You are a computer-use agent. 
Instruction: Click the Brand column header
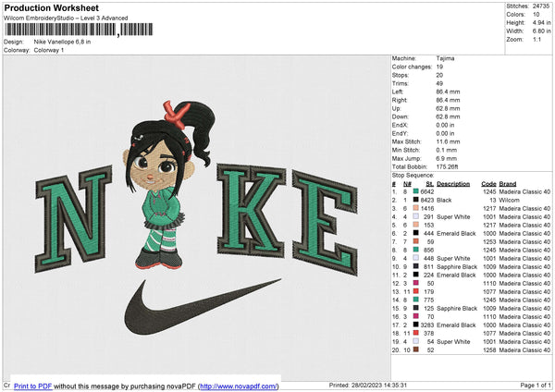[x=508, y=184]
